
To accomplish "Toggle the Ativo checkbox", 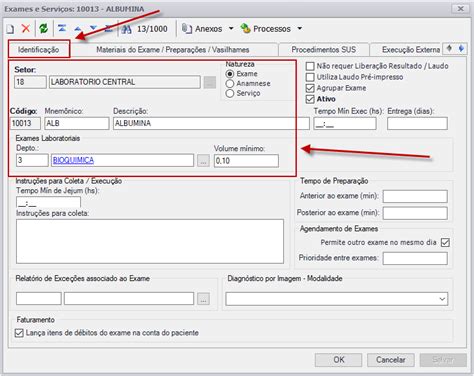I will point(310,99).
